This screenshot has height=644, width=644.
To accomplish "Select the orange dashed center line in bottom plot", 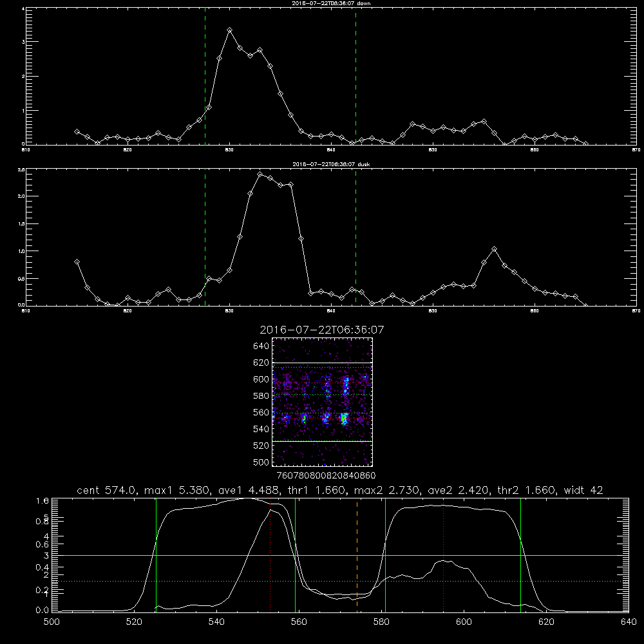I will point(357,554).
